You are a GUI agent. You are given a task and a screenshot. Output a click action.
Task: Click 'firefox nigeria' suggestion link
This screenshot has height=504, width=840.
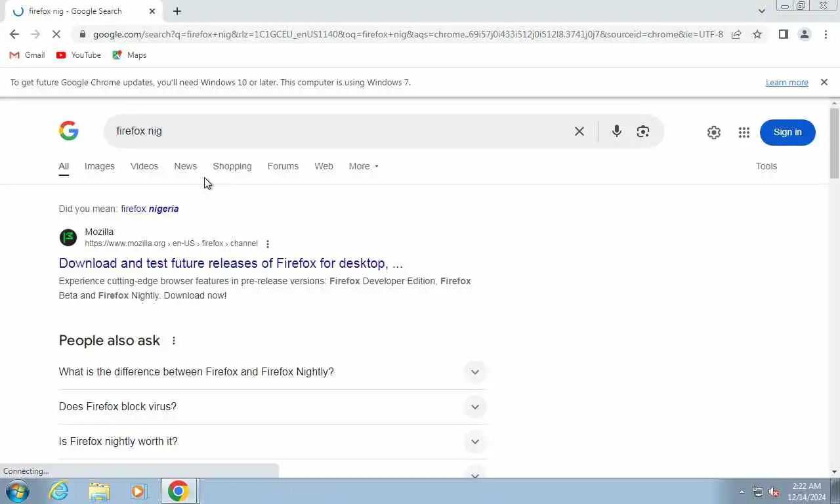click(x=150, y=209)
